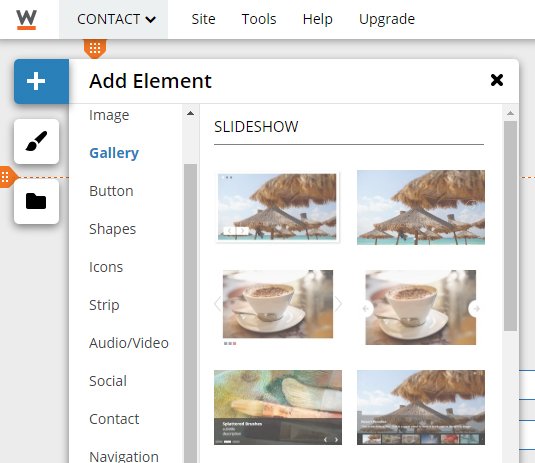Click the slideshow panel vertical scrollbar
The image size is (535, 463).
pos(510,226)
